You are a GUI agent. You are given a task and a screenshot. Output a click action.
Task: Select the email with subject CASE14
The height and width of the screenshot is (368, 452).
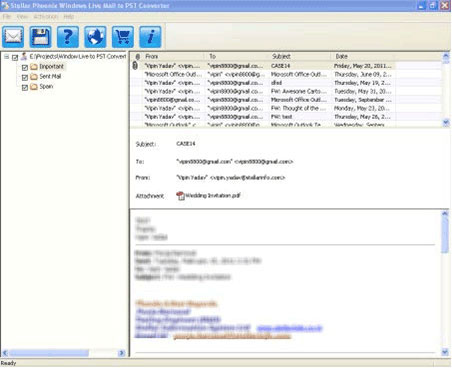[x=263, y=66]
